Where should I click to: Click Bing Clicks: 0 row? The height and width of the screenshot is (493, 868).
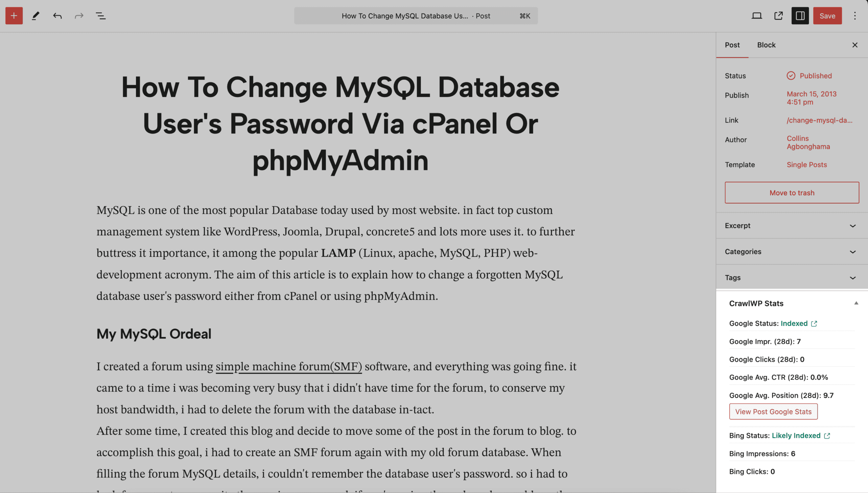coord(792,471)
